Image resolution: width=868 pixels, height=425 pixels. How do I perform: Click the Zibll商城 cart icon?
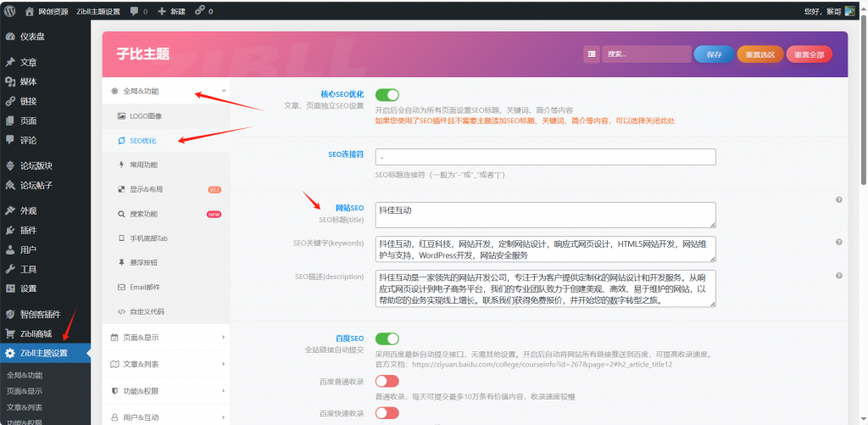(x=10, y=333)
